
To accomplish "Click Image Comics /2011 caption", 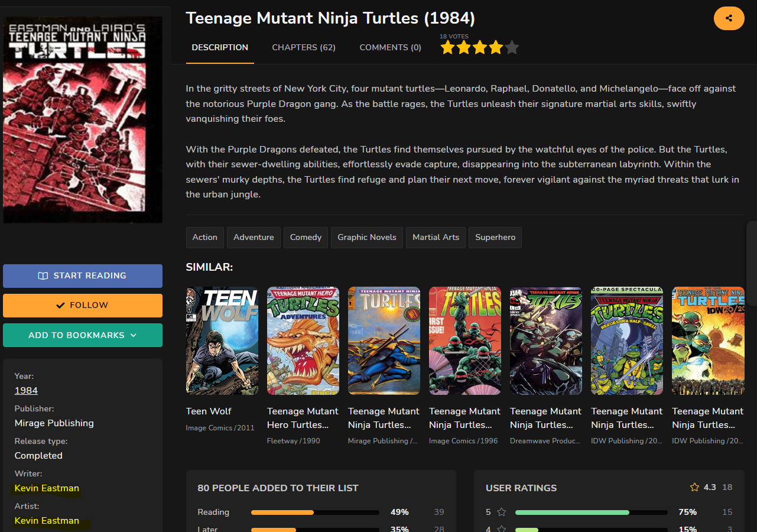I will [x=220, y=427].
